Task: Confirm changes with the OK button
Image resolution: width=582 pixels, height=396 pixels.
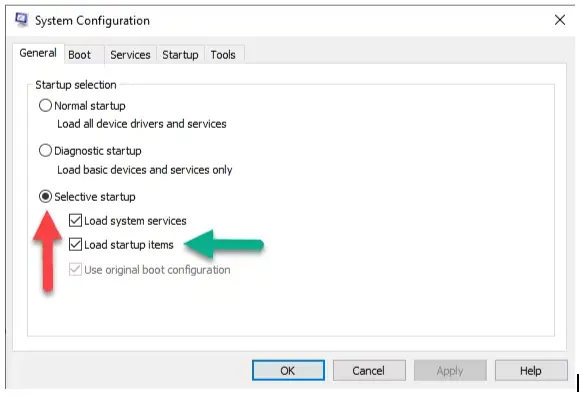Action: point(288,370)
